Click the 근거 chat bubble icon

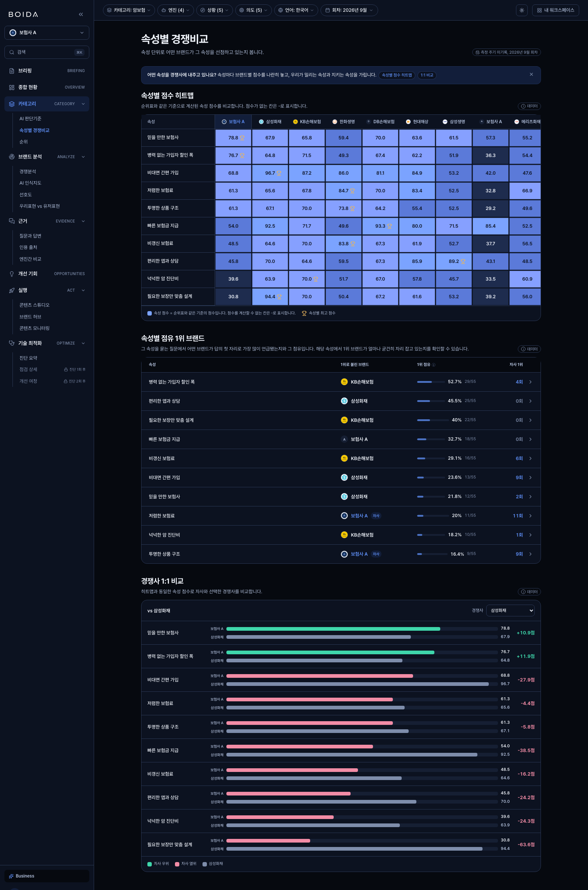[x=12, y=221]
